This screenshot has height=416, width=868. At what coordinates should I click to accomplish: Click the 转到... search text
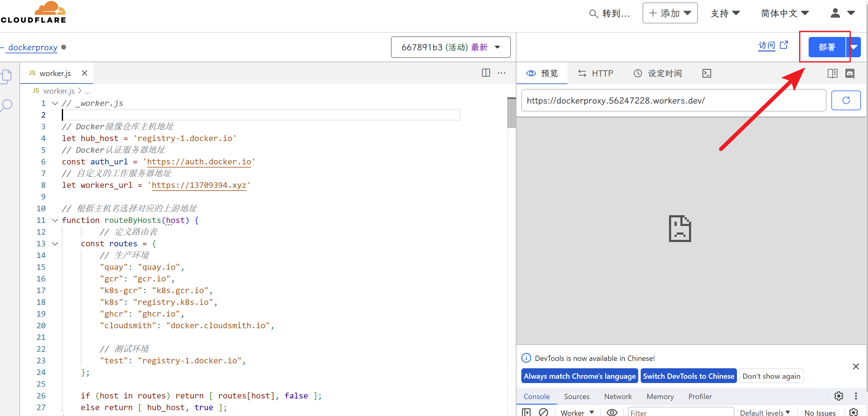616,14
